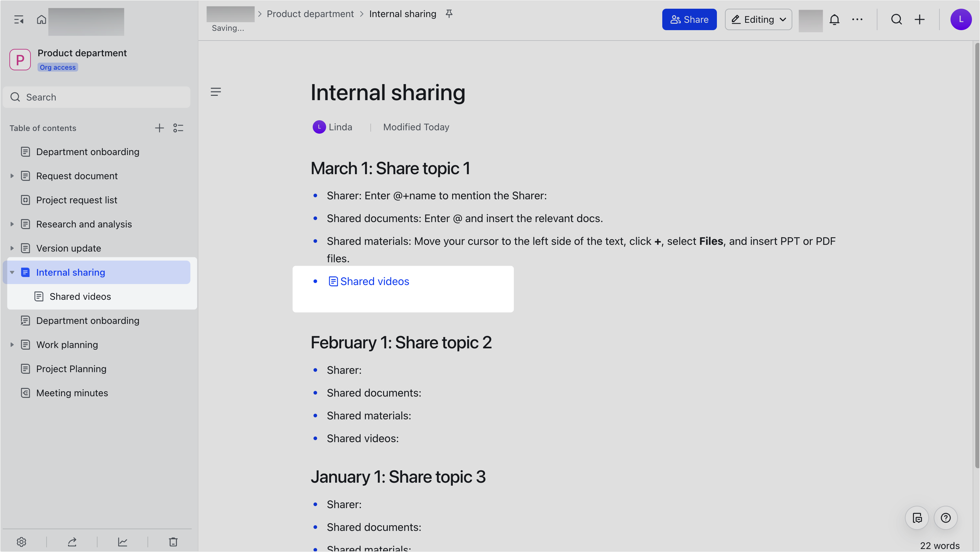Expand Version update tree node

point(12,248)
